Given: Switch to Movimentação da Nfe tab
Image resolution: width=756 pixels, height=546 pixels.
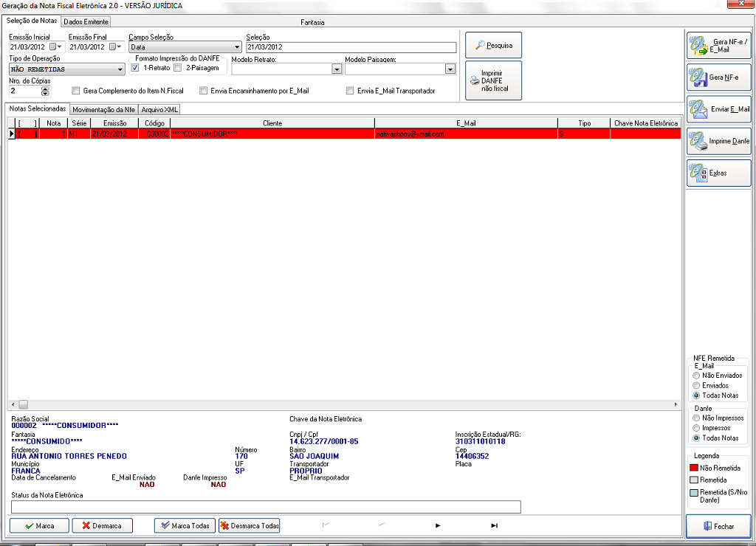Looking at the screenshot, I should coord(103,110).
